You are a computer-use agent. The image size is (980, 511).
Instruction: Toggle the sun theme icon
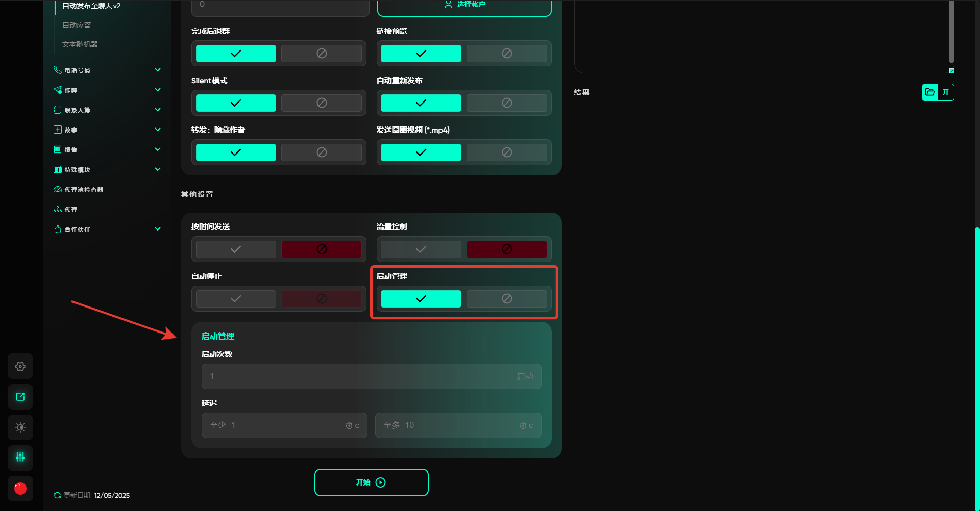coord(20,427)
